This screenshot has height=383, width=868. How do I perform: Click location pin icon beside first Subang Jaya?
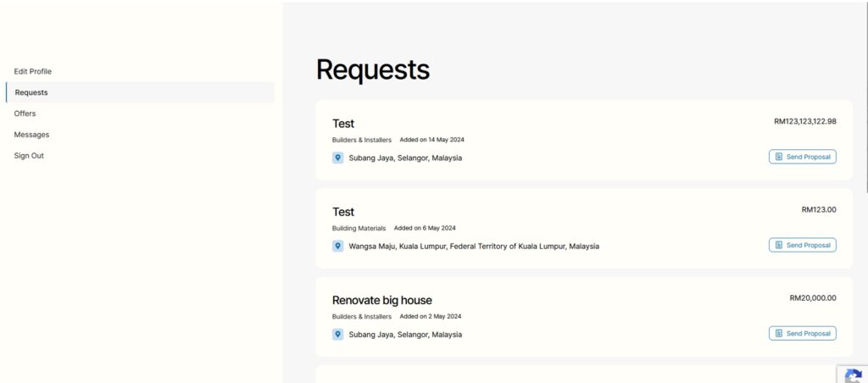pyautogui.click(x=337, y=158)
